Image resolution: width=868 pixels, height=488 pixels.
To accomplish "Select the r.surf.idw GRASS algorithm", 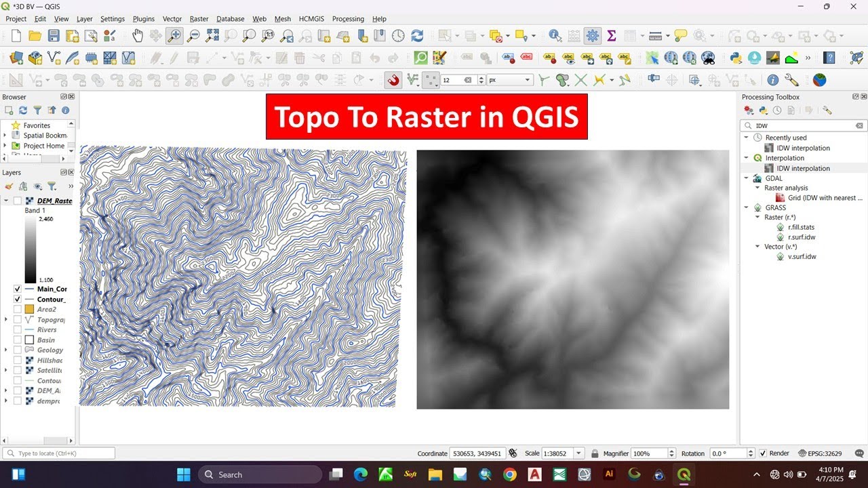I will click(801, 237).
